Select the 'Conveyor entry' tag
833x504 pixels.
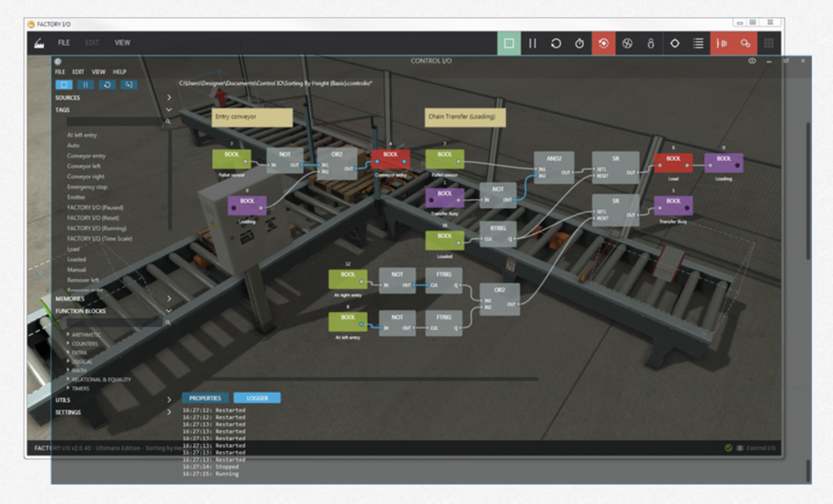(86, 156)
